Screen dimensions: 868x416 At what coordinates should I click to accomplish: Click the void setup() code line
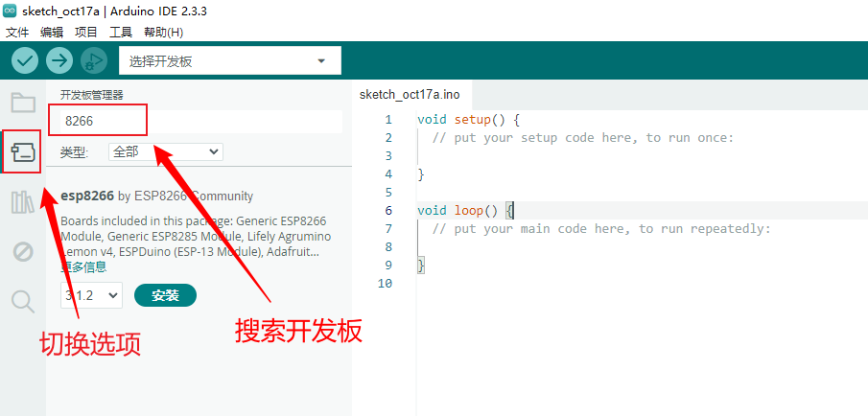tap(468, 119)
